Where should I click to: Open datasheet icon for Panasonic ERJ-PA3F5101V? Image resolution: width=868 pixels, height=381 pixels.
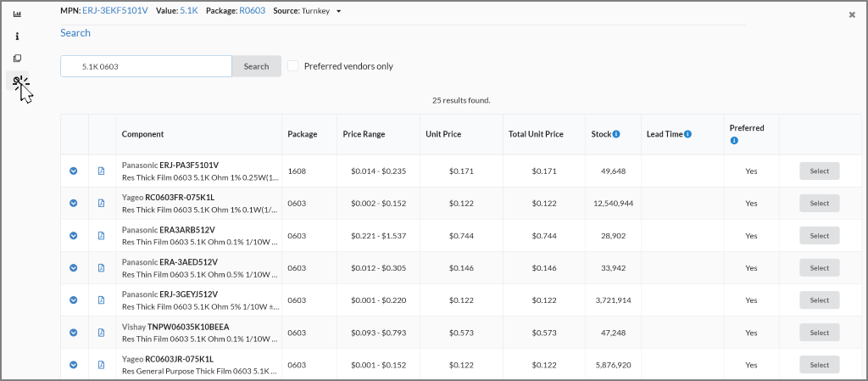(101, 171)
